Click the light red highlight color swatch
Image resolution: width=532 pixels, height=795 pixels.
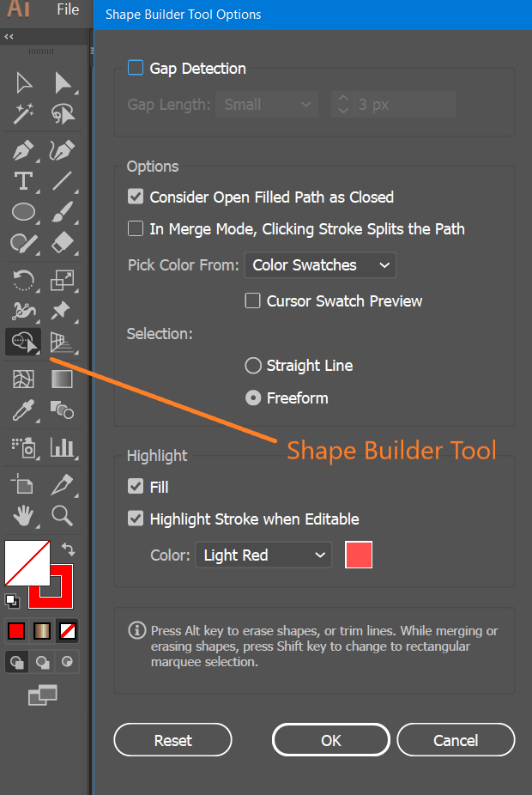pyautogui.click(x=359, y=555)
